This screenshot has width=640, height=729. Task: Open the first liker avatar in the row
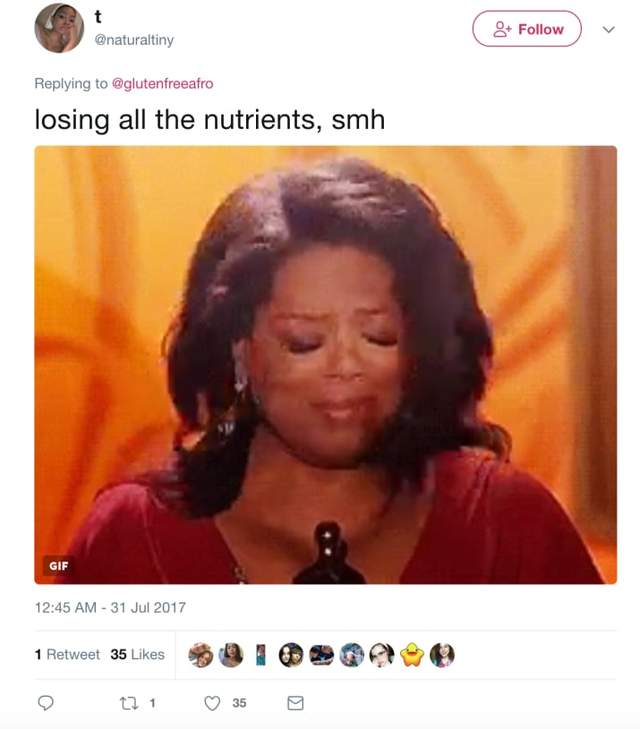point(201,655)
